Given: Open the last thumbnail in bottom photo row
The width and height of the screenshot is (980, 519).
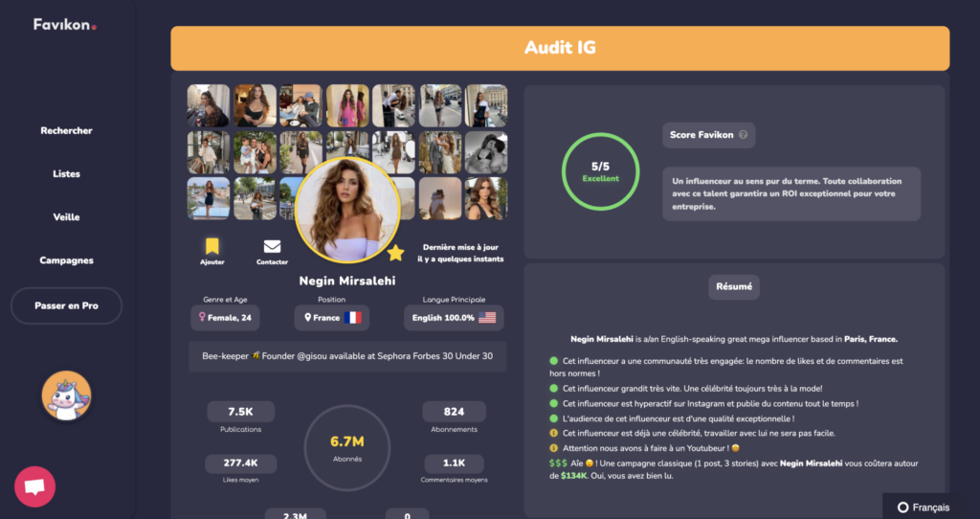Looking at the screenshot, I should pyautogui.click(x=486, y=198).
